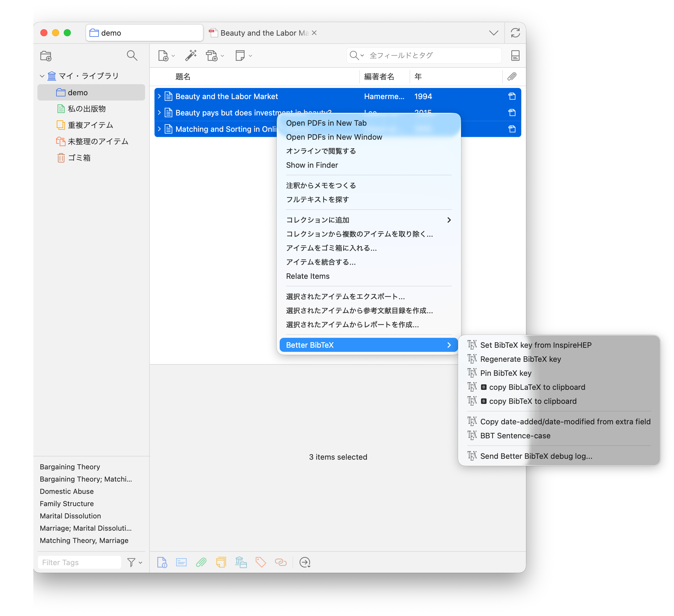Screen dimensions: 674x616
Task: Click copy BibTeX to clipboard
Action: [x=533, y=401]
